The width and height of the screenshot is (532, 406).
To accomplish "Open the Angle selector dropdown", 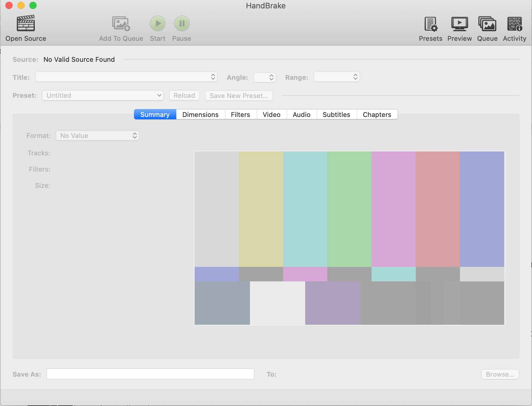I will pos(265,77).
